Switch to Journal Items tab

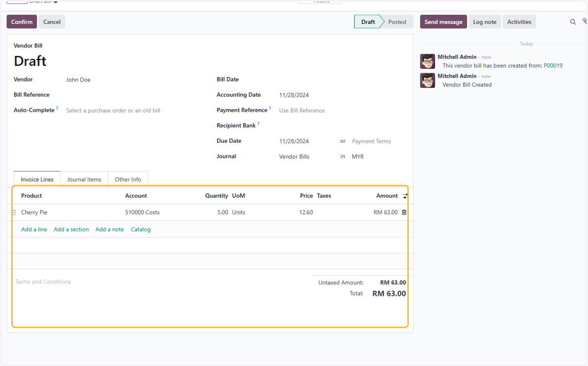(84, 179)
